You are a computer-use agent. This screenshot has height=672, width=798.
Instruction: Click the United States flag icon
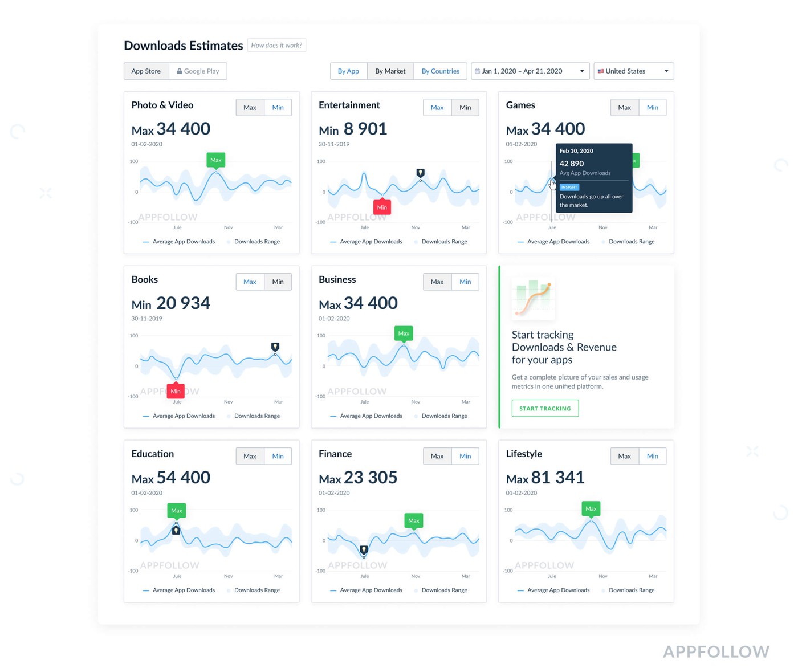pyautogui.click(x=600, y=71)
